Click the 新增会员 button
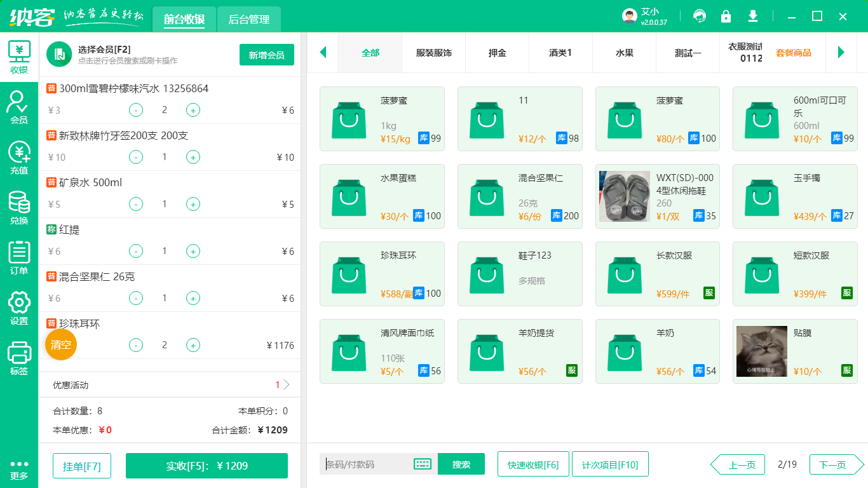868x488 pixels. pos(266,55)
